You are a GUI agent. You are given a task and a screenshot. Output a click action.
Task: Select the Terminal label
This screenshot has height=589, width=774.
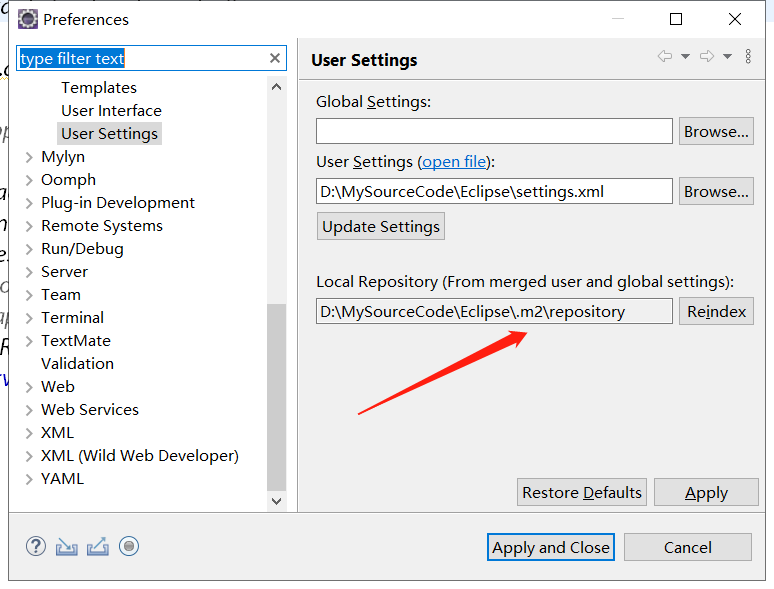(72, 317)
